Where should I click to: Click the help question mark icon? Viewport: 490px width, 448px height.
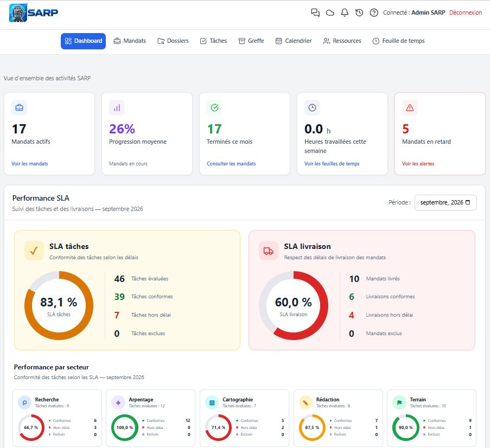pyautogui.click(x=374, y=12)
